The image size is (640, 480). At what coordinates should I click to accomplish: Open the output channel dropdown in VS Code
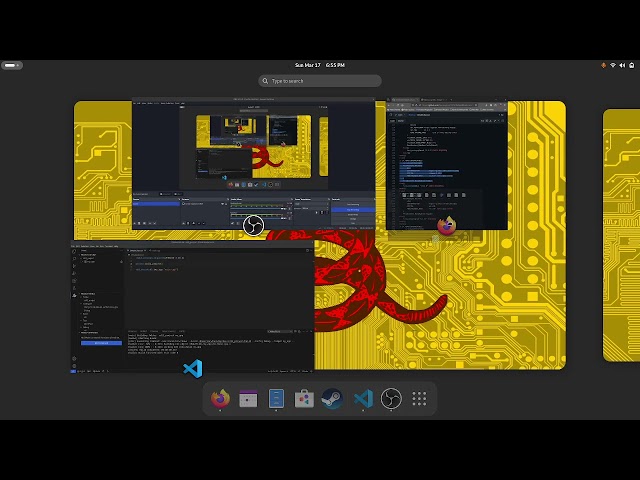[280, 331]
